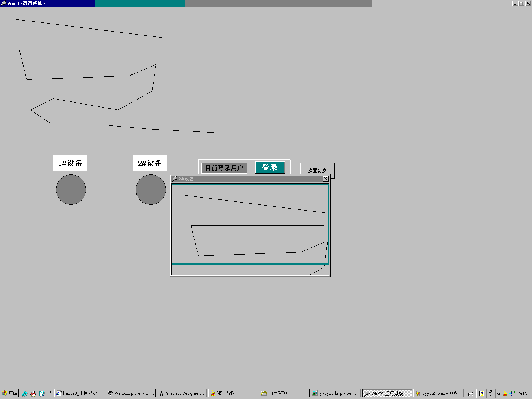Click the keyboard input method tray icon
The width and height of the screenshot is (532, 399).
pos(471,394)
